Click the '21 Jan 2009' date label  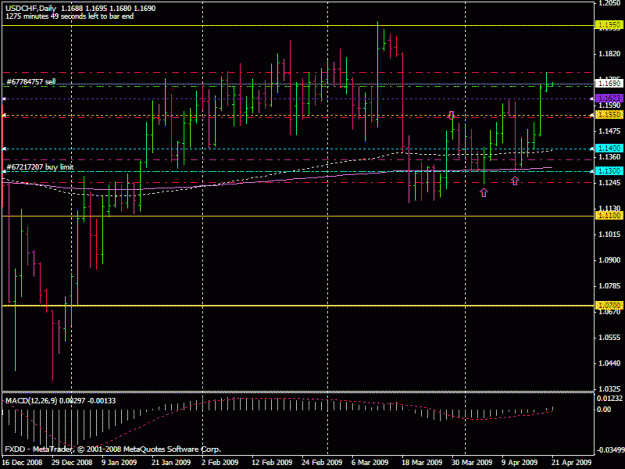[x=171, y=462]
